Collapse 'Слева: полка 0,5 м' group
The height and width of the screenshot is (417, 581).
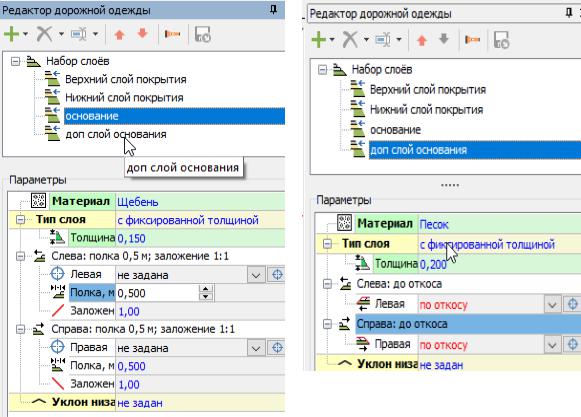[20, 256]
